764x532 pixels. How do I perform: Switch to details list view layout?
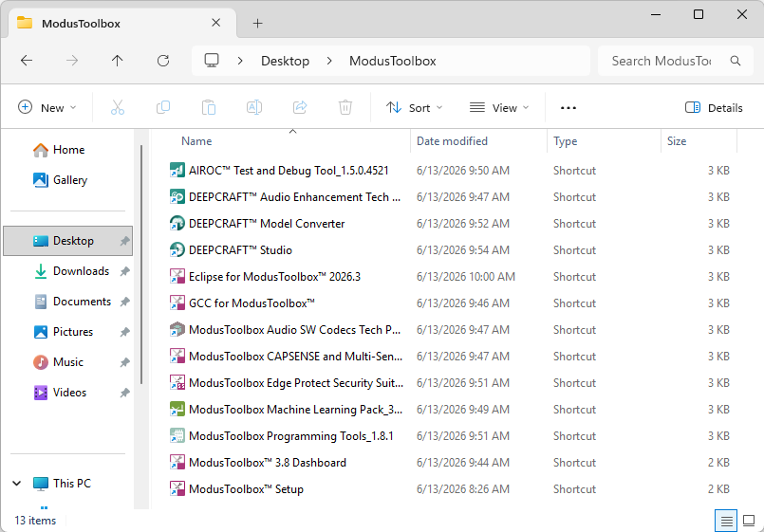tap(726, 522)
